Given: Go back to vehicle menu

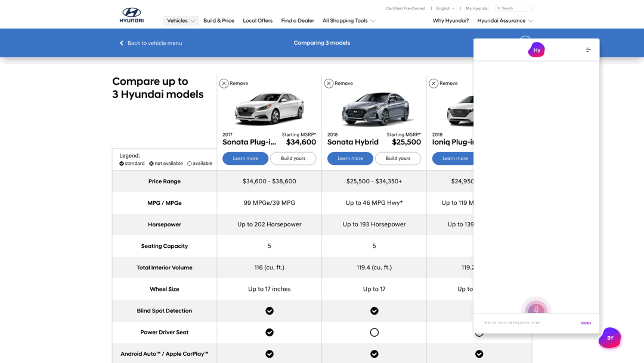Looking at the screenshot, I should [x=151, y=43].
